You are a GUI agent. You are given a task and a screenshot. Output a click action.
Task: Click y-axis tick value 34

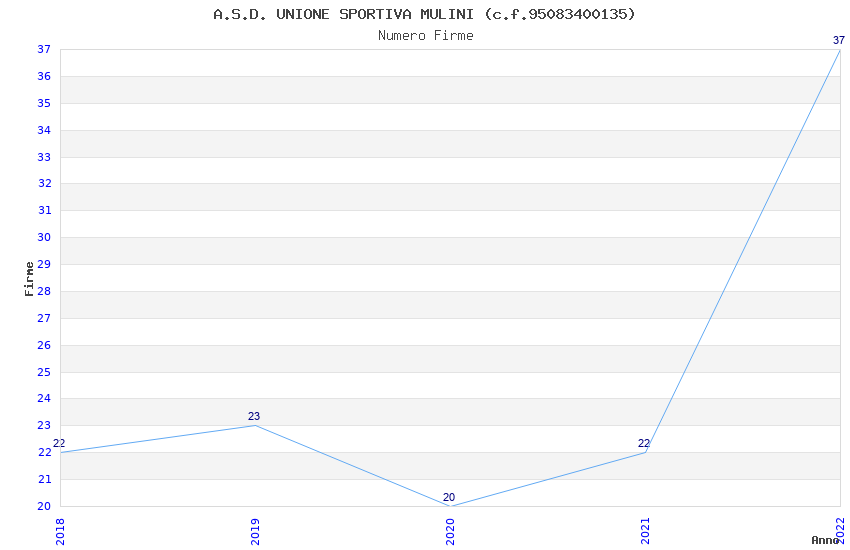coord(44,130)
